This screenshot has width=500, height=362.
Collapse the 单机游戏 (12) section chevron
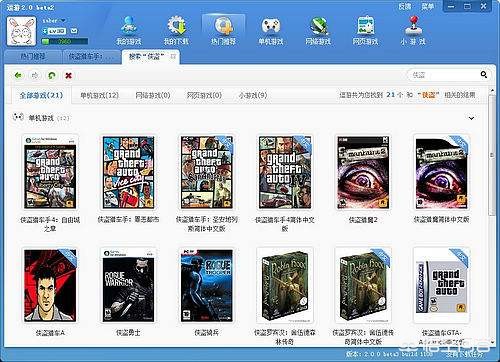click(x=471, y=118)
